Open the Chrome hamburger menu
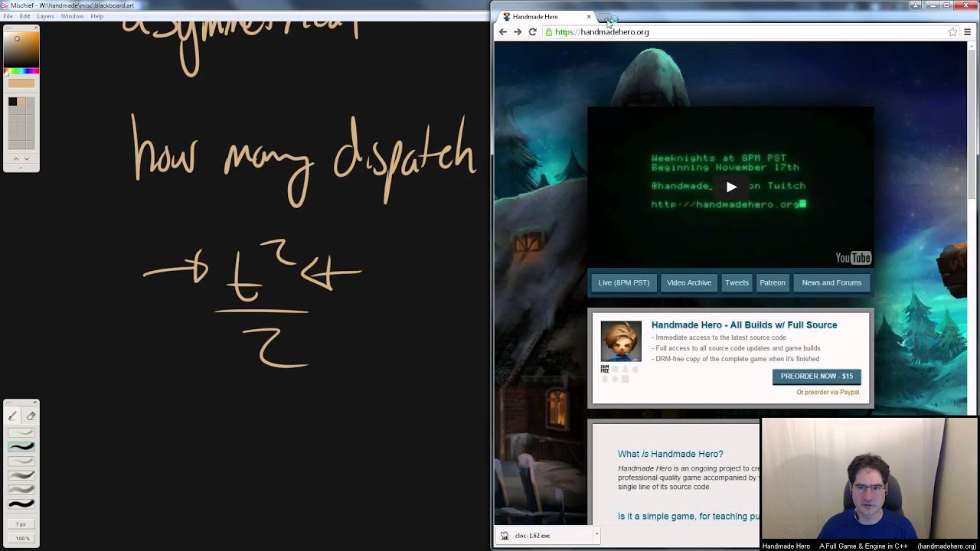 click(968, 32)
